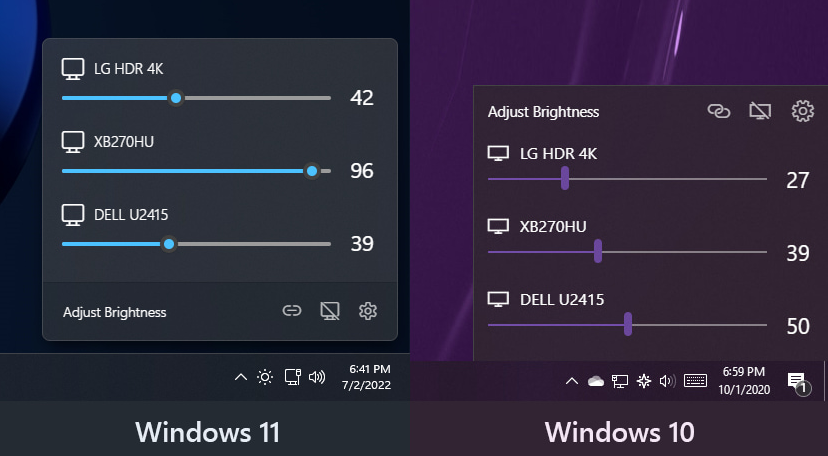Open Twinkle Tray sparkle icon in Windows 10 taskbar
828x456 pixels.
[x=644, y=381]
